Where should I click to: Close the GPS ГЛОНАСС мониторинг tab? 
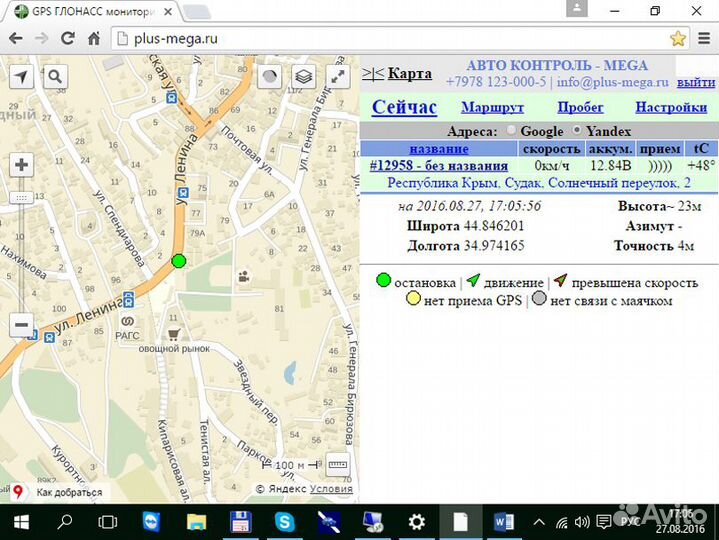click(x=168, y=11)
